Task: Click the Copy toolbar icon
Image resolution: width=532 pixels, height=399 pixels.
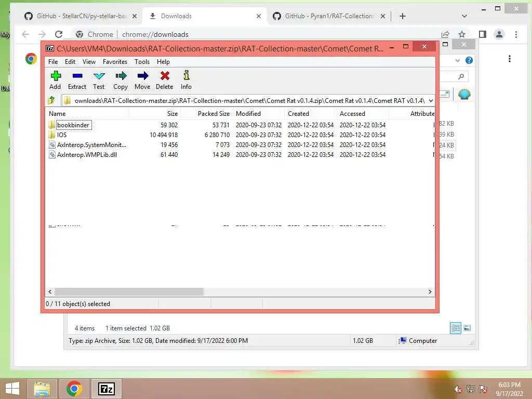Action: [121, 80]
